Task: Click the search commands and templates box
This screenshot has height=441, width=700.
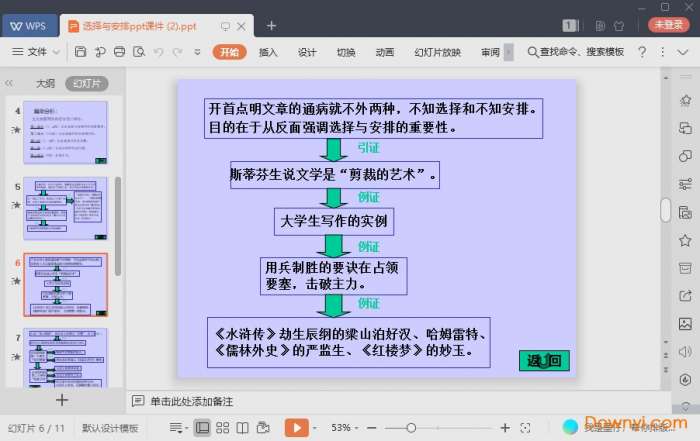Action: (x=576, y=52)
